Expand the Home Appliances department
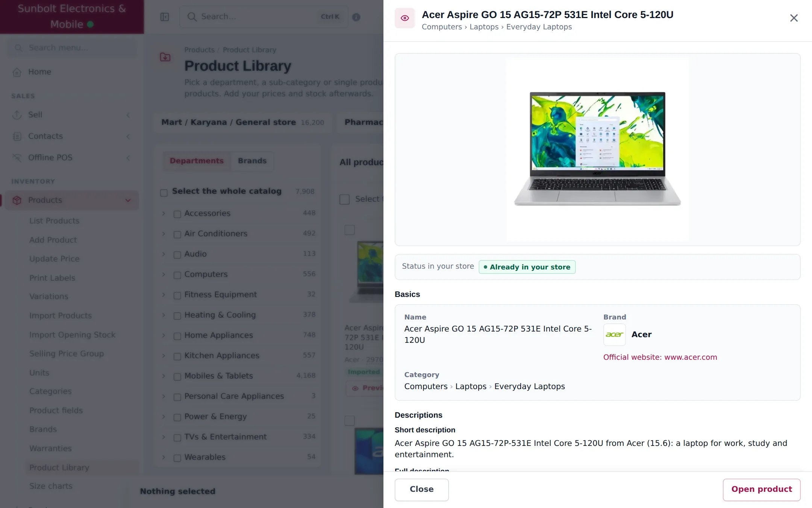Viewport: 812px width, 508px height. tap(164, 335)
